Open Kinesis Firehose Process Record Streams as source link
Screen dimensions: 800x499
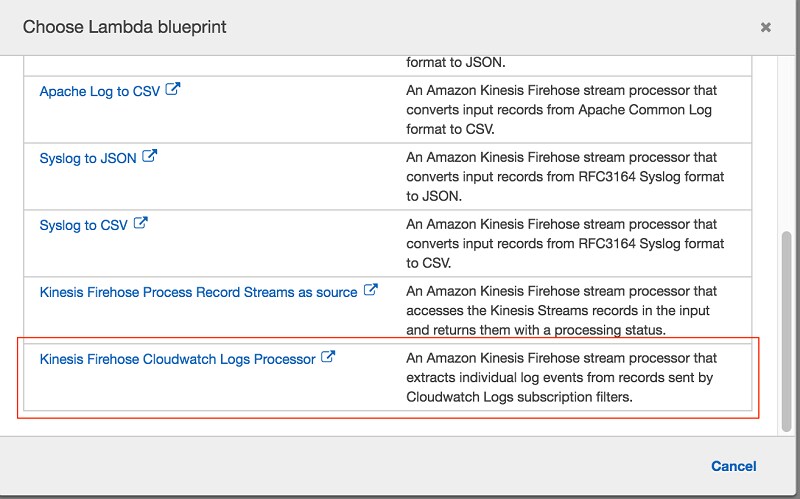198,292
